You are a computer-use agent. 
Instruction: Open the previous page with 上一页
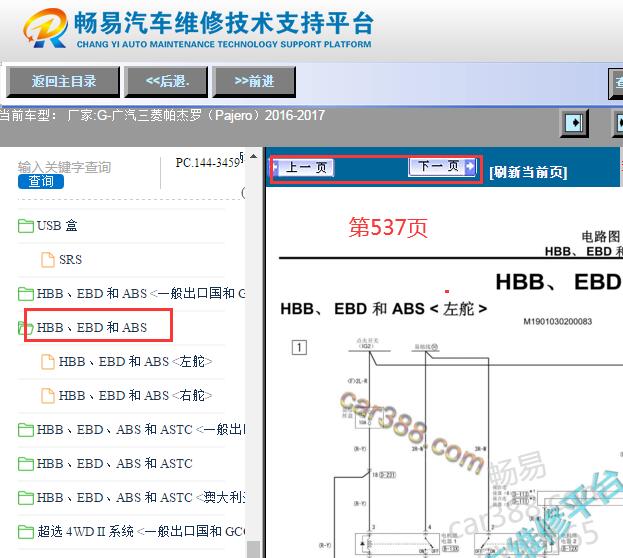pyautogui.click(x=304, y=167)
